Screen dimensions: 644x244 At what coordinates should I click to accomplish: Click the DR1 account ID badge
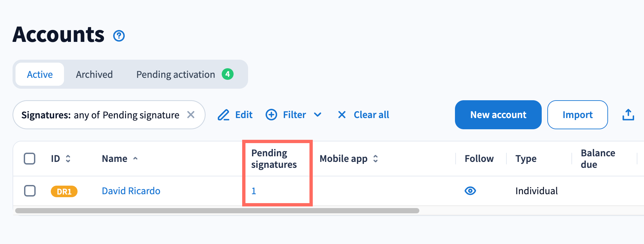tap(64, 192)
